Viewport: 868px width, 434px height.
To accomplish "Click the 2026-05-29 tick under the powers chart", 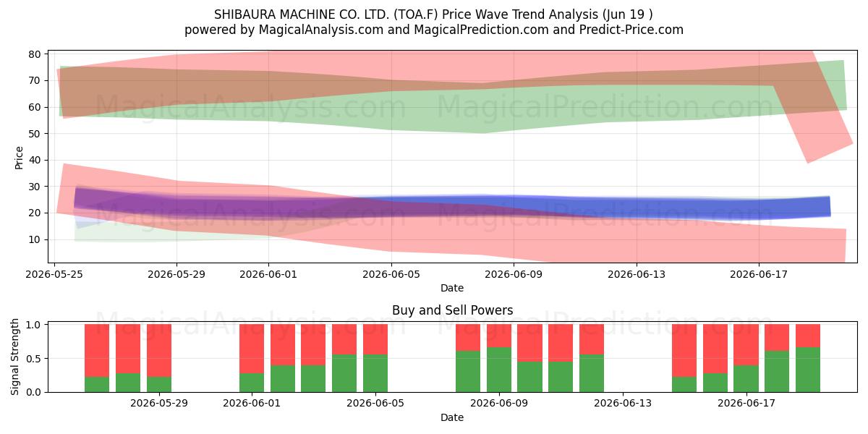I will pyautogui.click(x=159, y=403).
